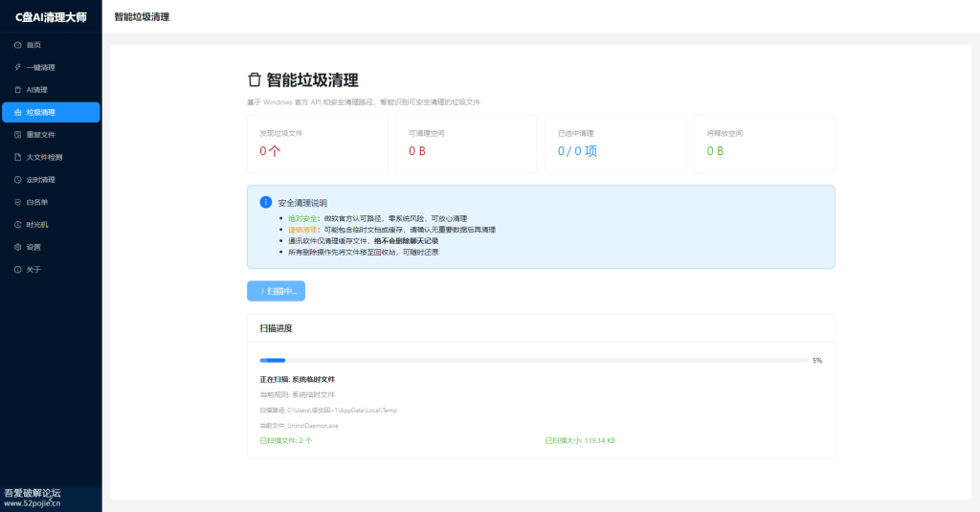
Task: Click the 重复文件 icon in sidebar
Action: click(17, 135)
